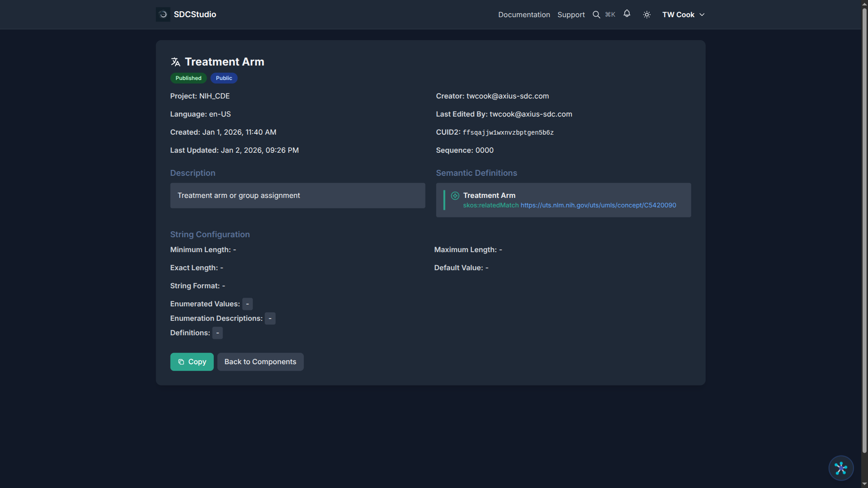
Task: Toggle the Published status badge
Action: pos(188,78)
